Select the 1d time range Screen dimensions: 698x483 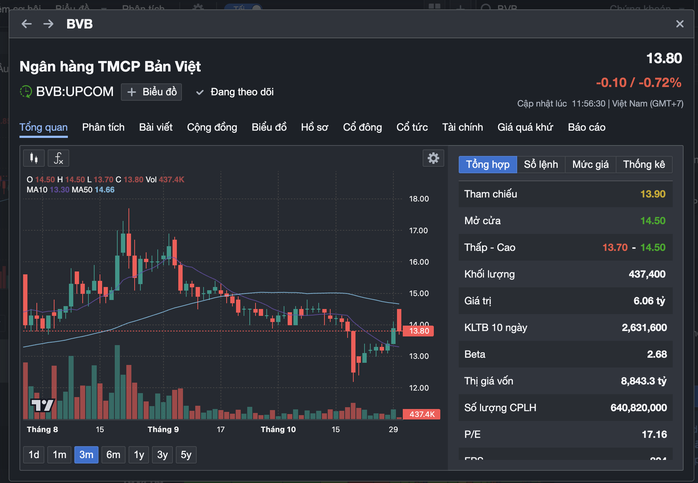point(34,455)
